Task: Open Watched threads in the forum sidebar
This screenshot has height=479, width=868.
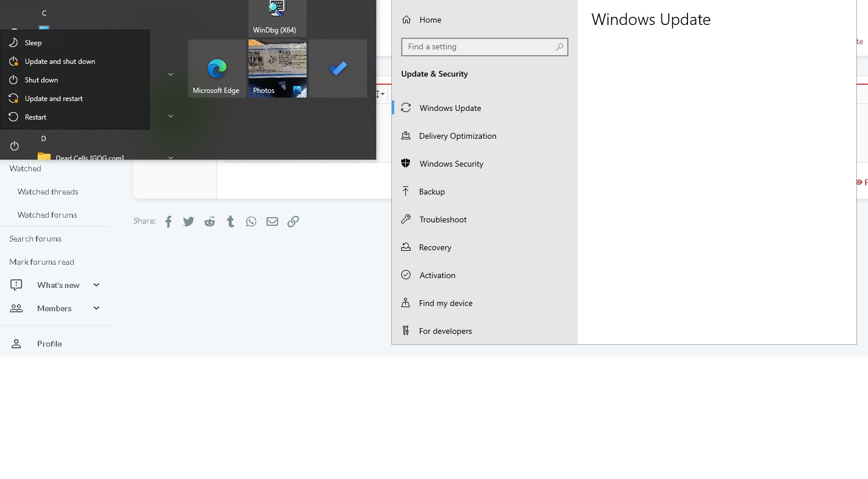Action: [x=48, y=192]
